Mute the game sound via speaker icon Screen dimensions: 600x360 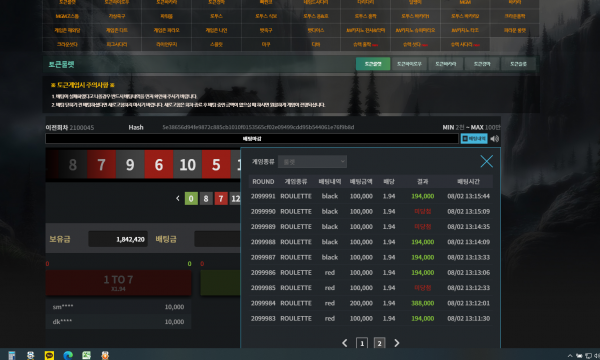pyautogui.click(x=495, y=138)
